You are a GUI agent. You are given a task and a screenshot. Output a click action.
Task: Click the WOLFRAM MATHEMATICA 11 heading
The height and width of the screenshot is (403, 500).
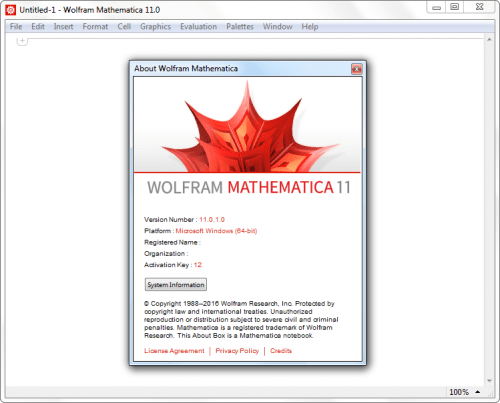249,187
